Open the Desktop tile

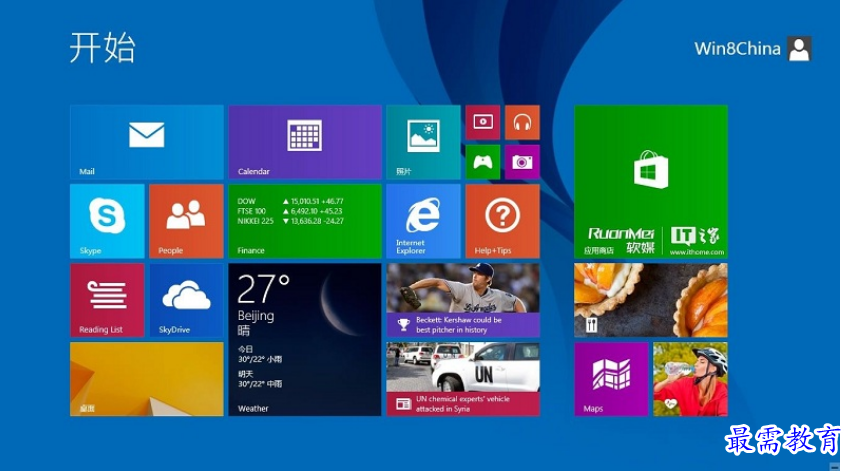click(146, 379)
